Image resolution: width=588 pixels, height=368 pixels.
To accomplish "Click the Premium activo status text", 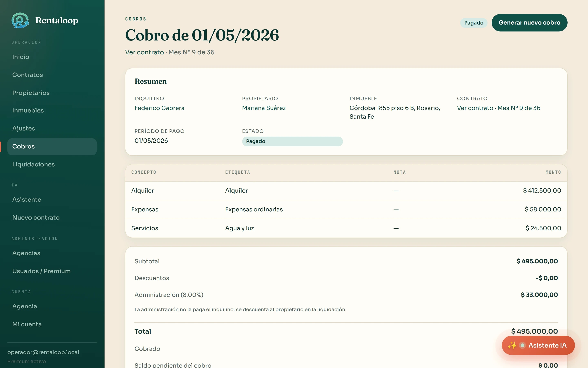I will pyautogui.click(x=27, y=361).
